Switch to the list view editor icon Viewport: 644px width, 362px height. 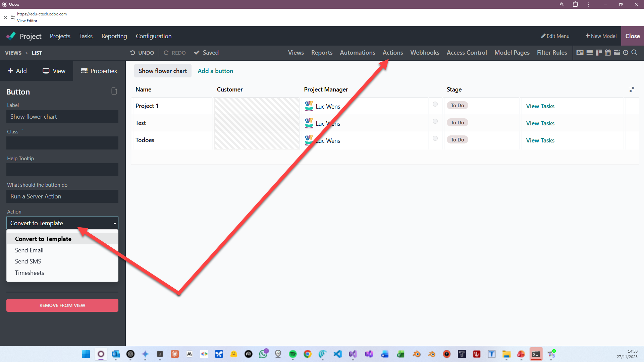pos(589,53)
